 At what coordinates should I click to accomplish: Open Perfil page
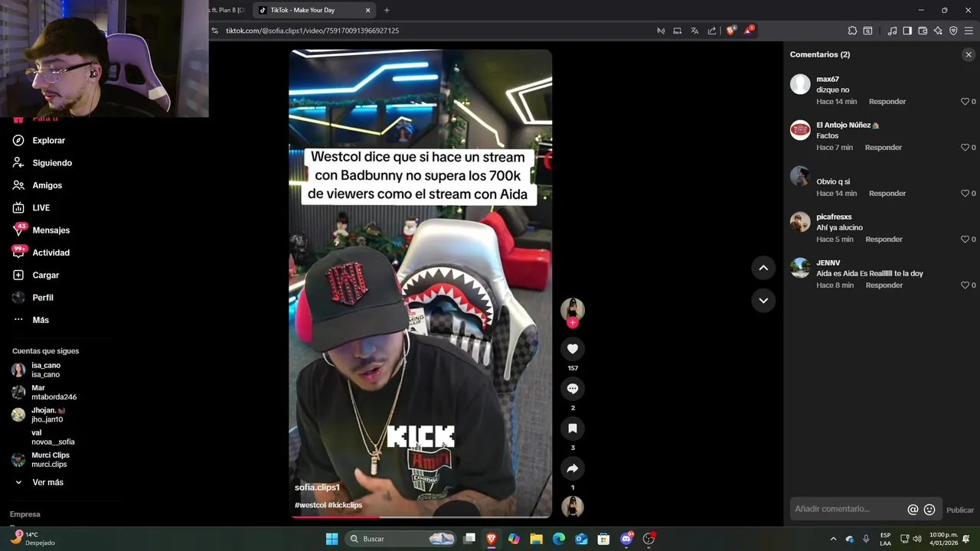point(33,298)
